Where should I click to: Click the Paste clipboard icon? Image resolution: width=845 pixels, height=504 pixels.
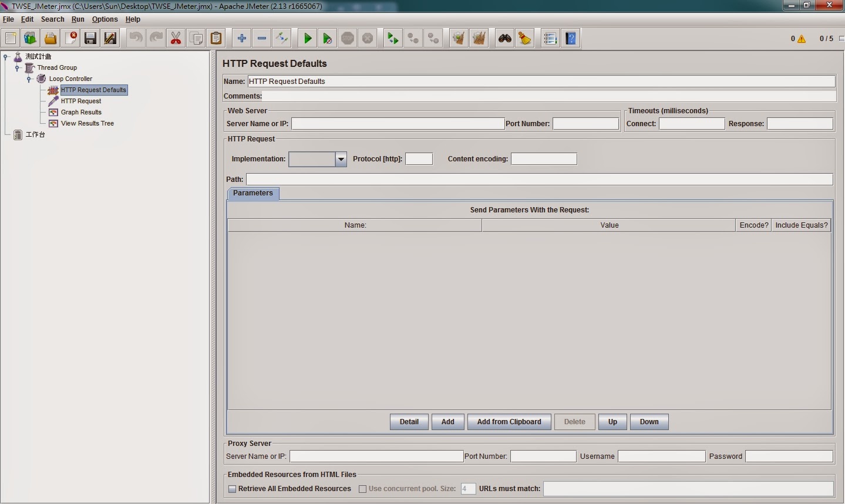click(216, 39)
